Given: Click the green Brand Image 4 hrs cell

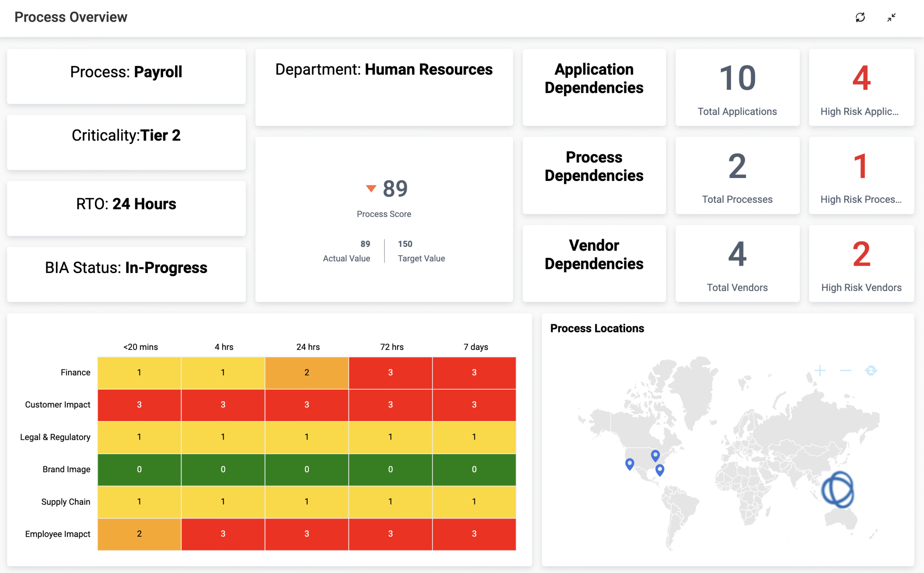Looking at the screenshot, I should tap(223, 469).
